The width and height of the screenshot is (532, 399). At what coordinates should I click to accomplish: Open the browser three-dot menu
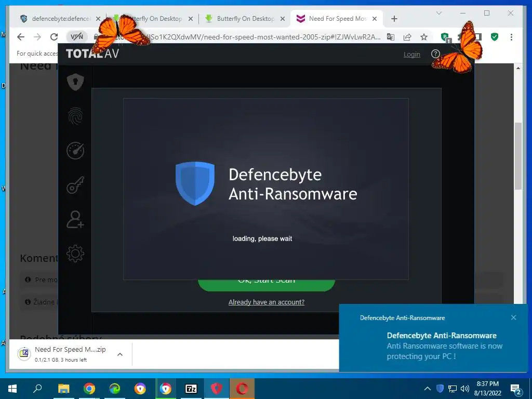click(511, 37)
